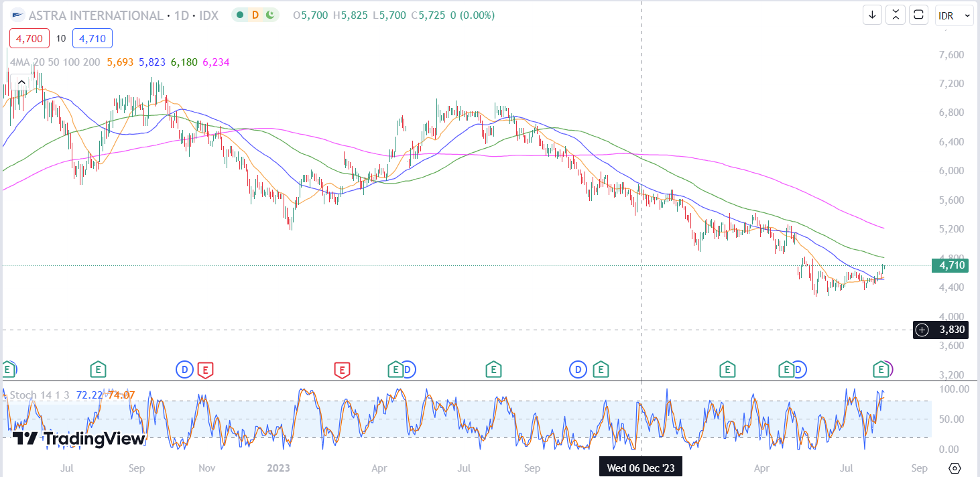Screen dimensions: 980x477
Task: Click the order quantity value 10
Action: click(60, 39)
